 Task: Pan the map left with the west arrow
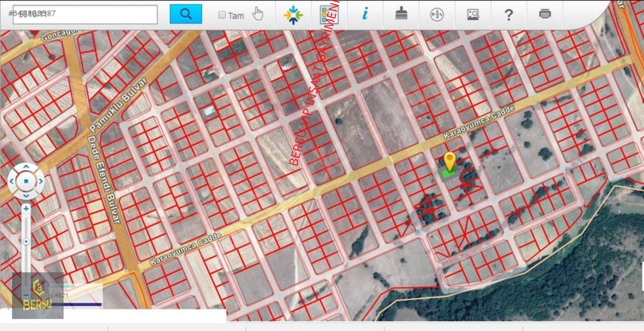[x=12, y=181]
